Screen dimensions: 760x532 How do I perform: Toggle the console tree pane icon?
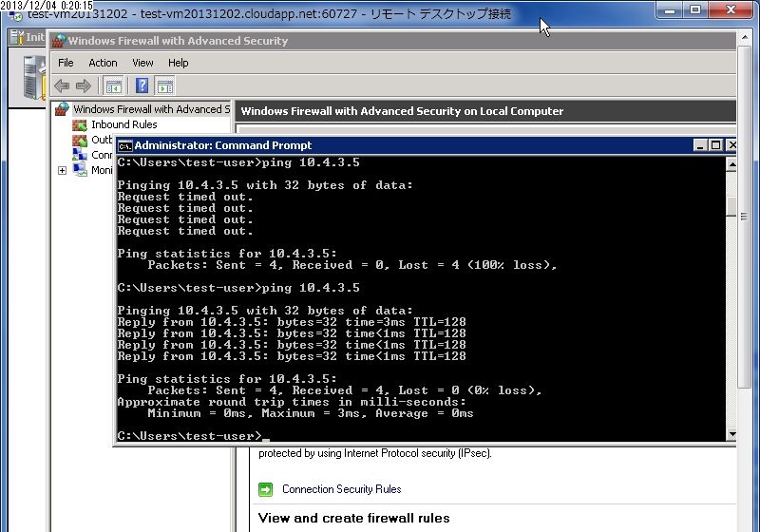(114, 86)
